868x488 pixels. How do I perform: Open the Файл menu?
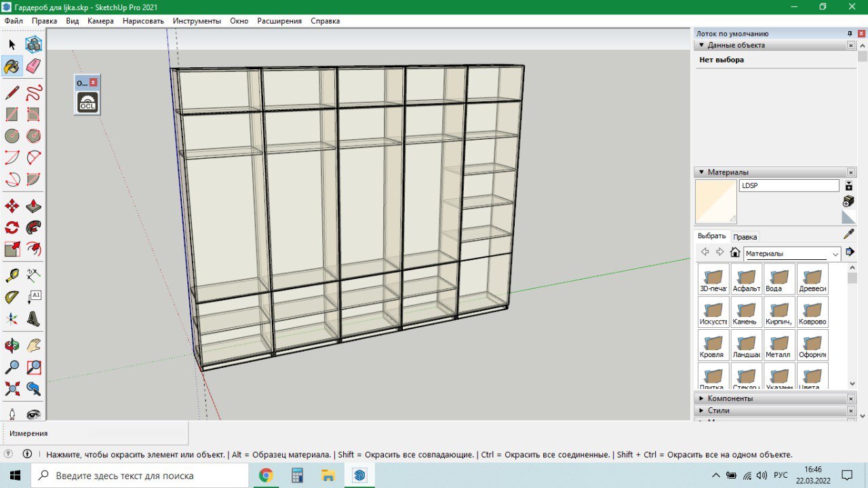click(14, 21)
